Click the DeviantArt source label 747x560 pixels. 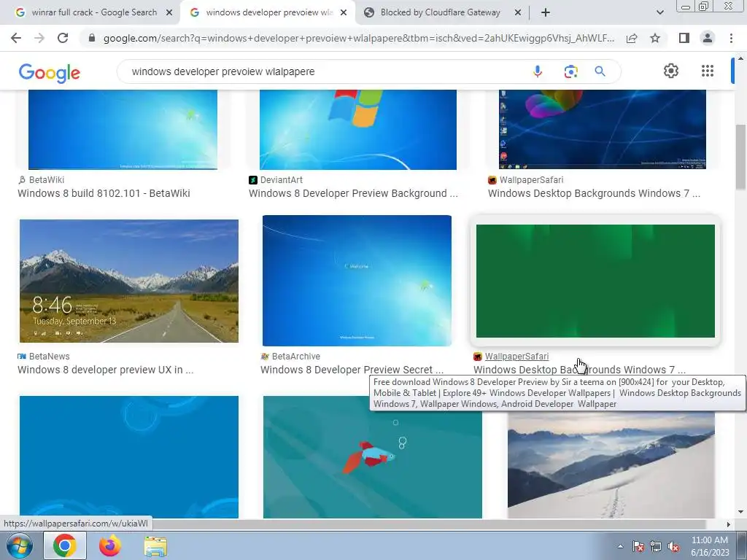coord(281,179)
